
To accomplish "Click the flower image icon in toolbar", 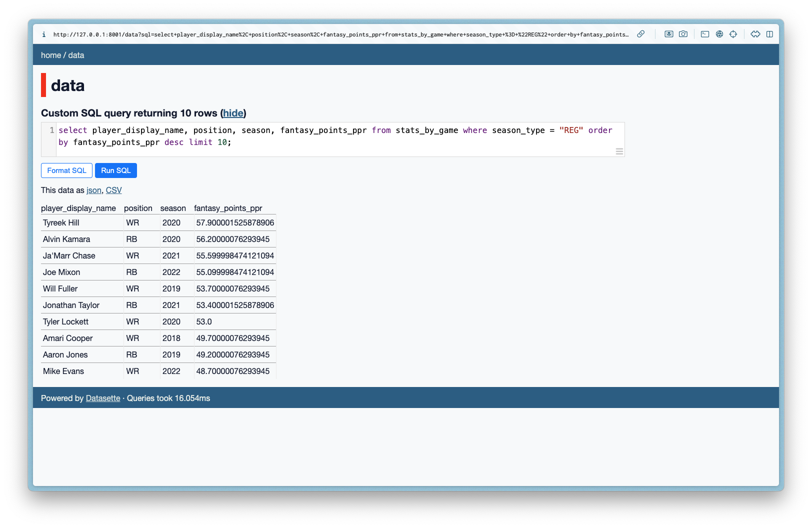I will tap(668, 34).
